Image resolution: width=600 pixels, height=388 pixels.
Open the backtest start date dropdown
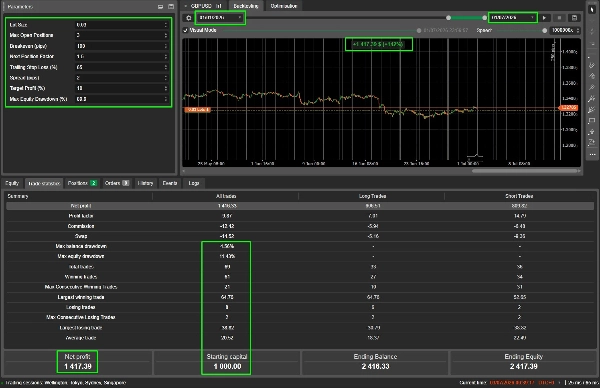click(220, 18)
